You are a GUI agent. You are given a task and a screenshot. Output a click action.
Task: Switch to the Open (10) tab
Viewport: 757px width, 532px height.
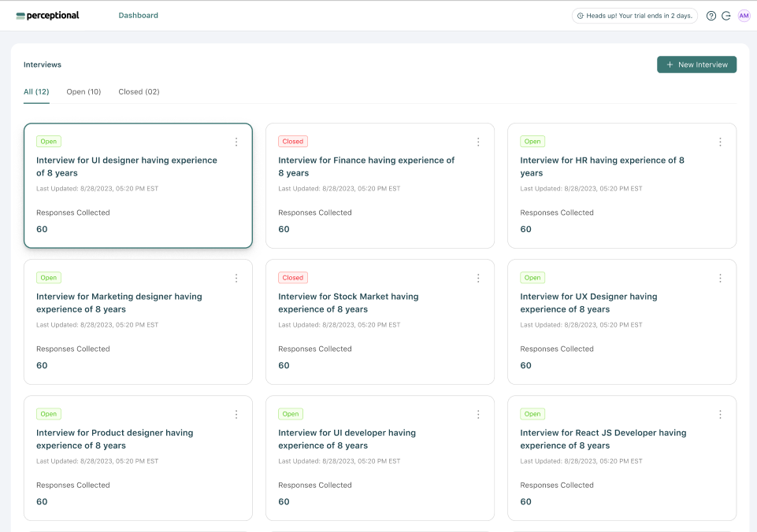pyautogui.click(x=83, y=91)
